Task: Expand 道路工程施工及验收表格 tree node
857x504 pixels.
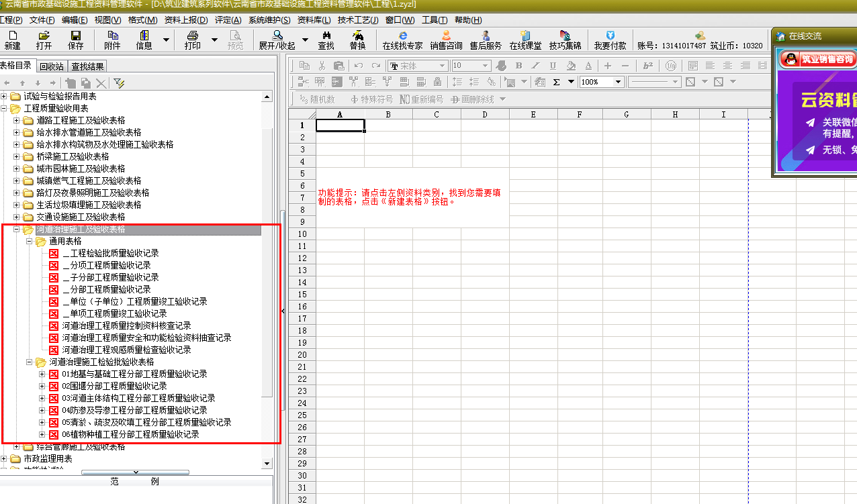Action: point(17,121)
